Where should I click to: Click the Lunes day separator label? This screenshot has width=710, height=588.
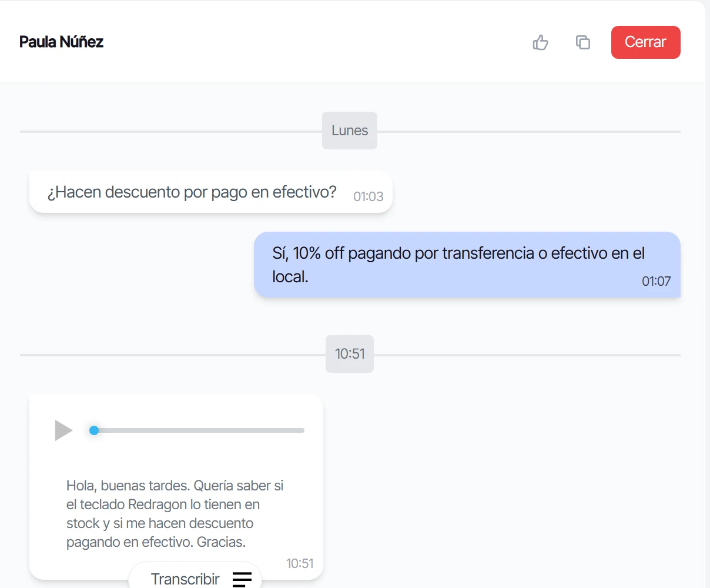pos(350,131)
